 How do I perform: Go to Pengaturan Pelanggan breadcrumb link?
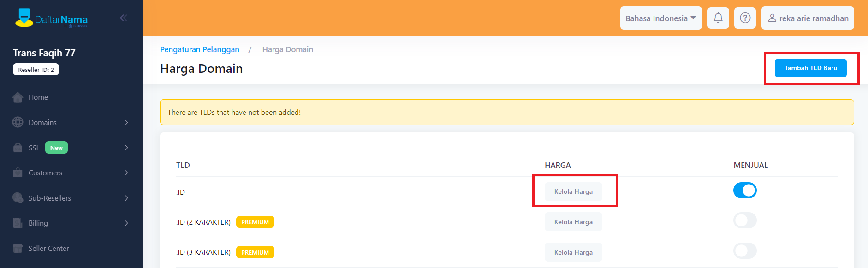200,49
